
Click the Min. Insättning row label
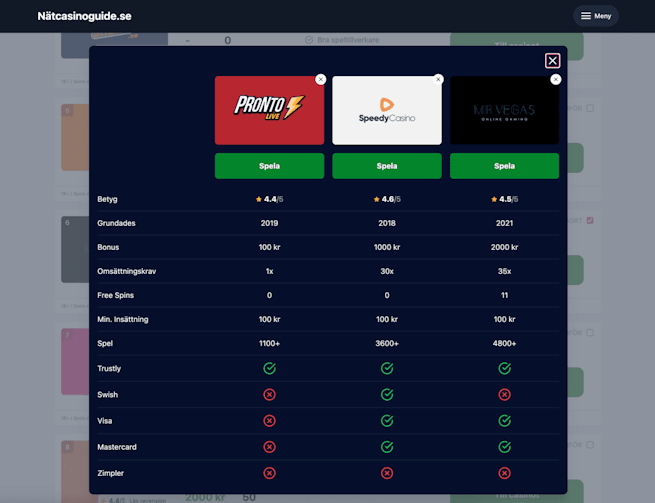(123, 319)
